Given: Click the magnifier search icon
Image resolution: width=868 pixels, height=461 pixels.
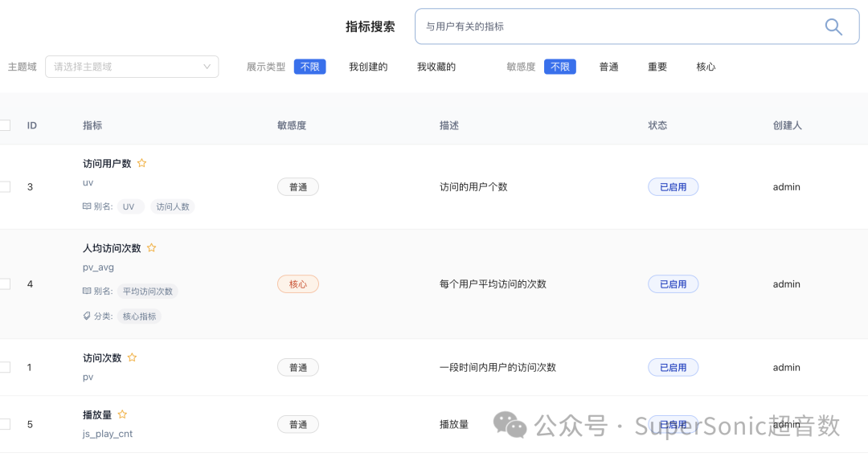Looking at the screenshot, I should point(833,27).
